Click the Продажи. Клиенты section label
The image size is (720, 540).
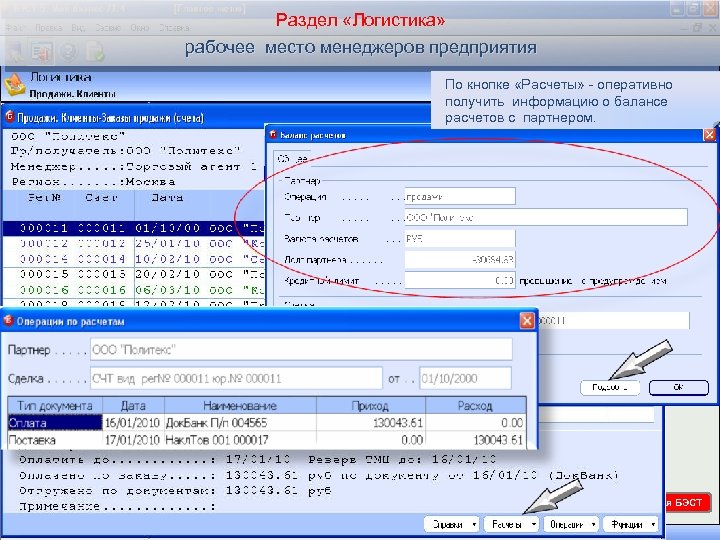[73, 94]
